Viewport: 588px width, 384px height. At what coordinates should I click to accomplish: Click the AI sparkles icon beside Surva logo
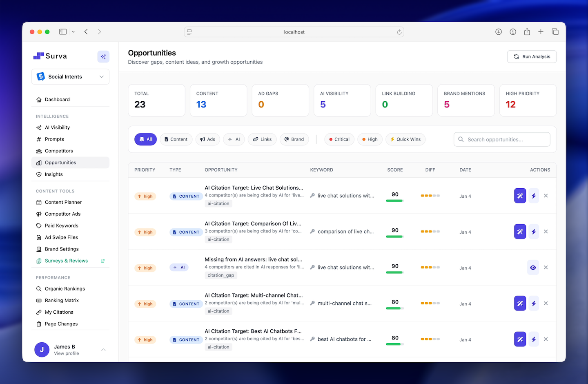103,56
